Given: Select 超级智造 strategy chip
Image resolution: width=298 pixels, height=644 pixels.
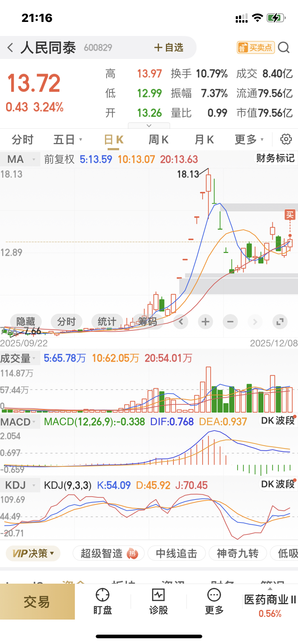Looking at the screenshot, I should click(108, 553).
